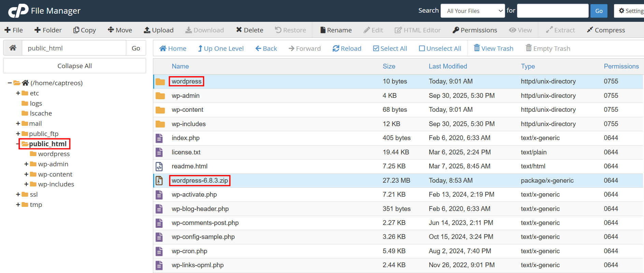Expand the tmp folder in tree
This screenshot has height=273, width=644.
coord(18,204)
